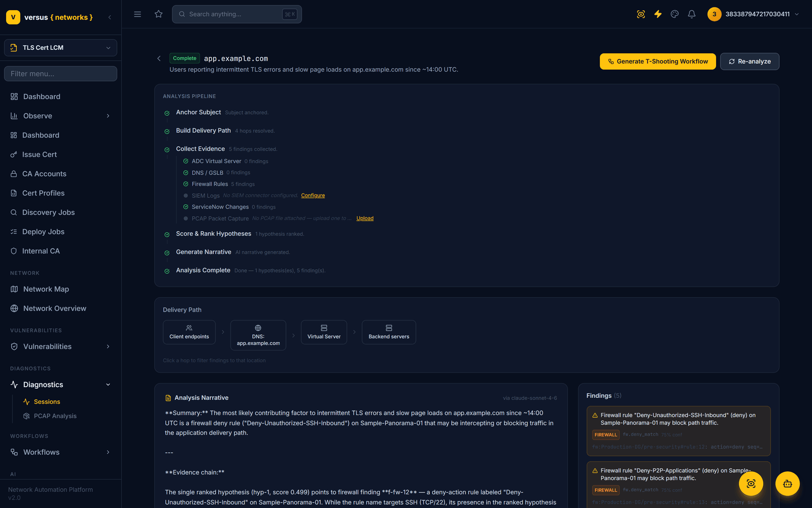Screen dimensions: 812x508
Task: Open Network Overview menu item
Action: [x=60, y=308]
